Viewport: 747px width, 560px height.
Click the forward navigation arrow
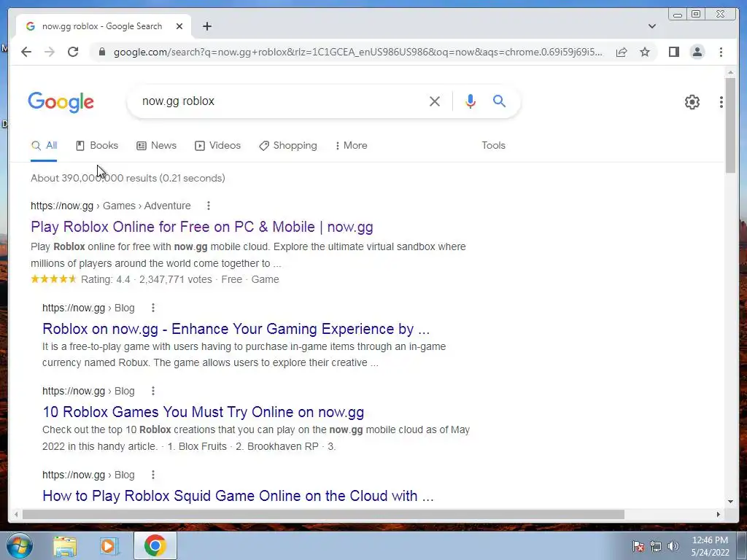coord(50,52)
